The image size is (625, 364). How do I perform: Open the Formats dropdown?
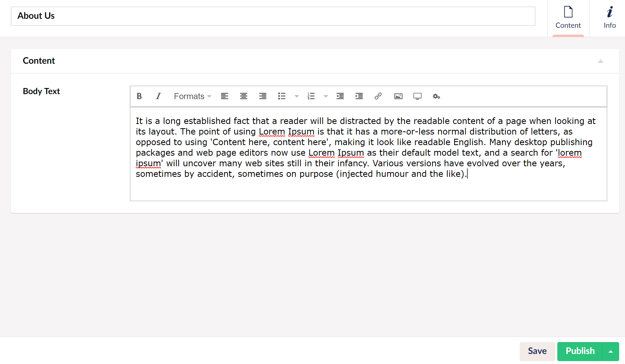(192, 96)
